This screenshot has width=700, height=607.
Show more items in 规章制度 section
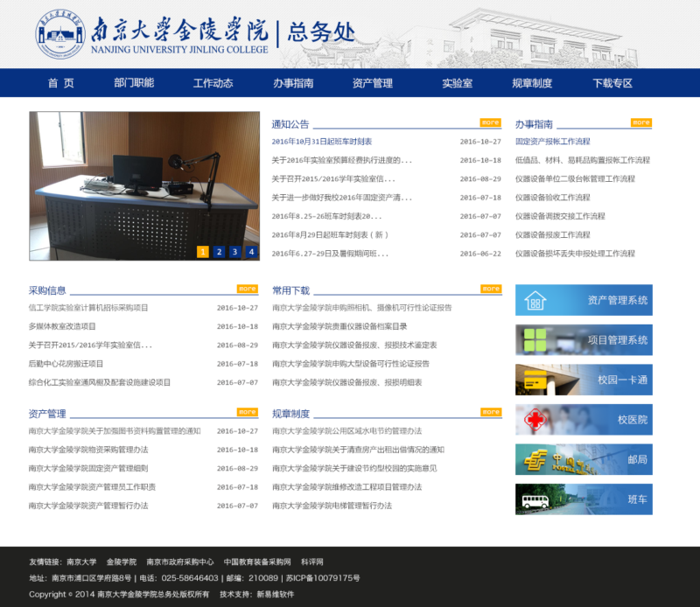tap(490, 412)
